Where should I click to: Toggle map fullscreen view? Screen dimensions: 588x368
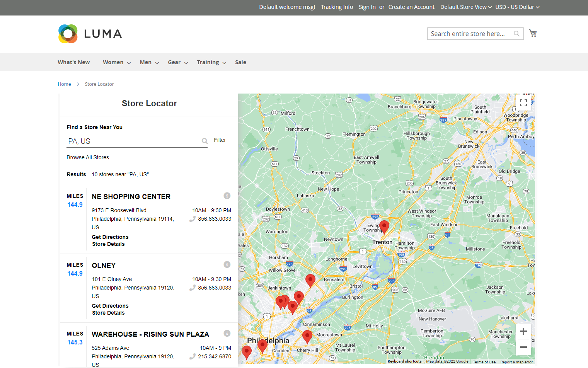(523, 103)
